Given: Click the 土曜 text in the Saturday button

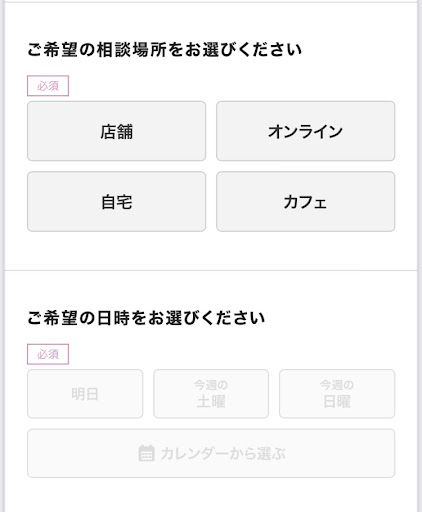Looking at the screenshot, I should tap(211, 401).
